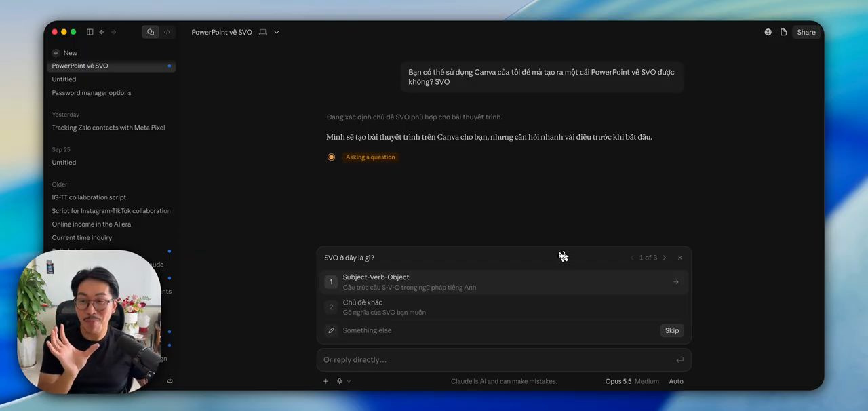Screen dimensions: 868x411
Task: Go to the next question chevron
Action: pos(665,258)
